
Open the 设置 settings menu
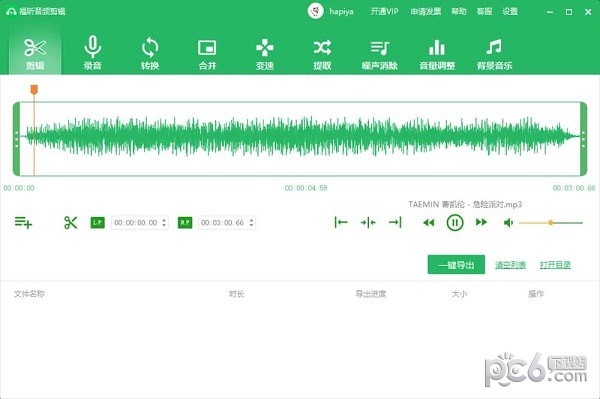coord(510,11)
